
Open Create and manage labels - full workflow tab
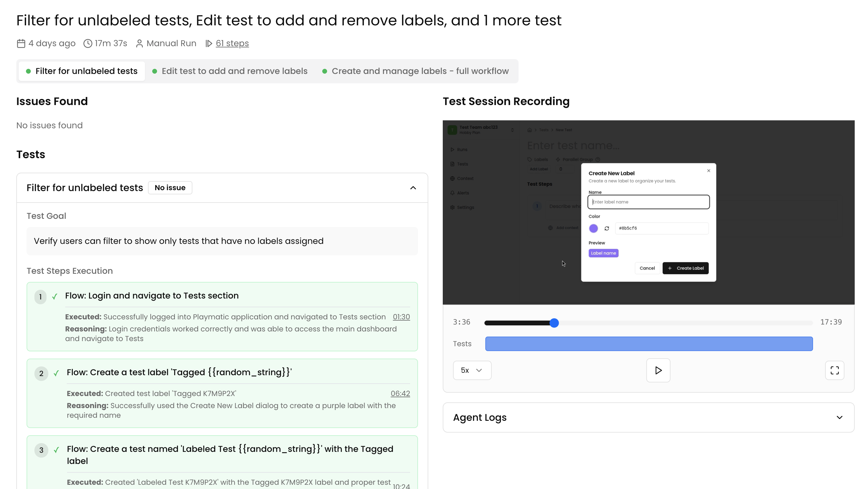[x=416, y=71]
